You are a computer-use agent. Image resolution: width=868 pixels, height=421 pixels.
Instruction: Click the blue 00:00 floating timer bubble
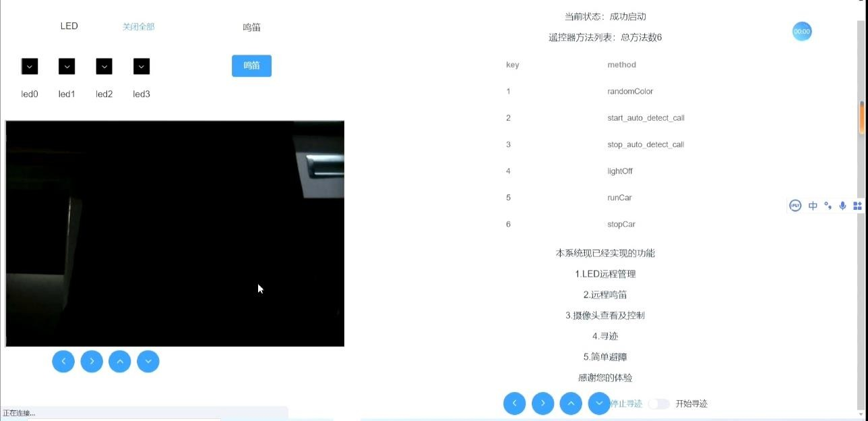(x=802, y=32)
